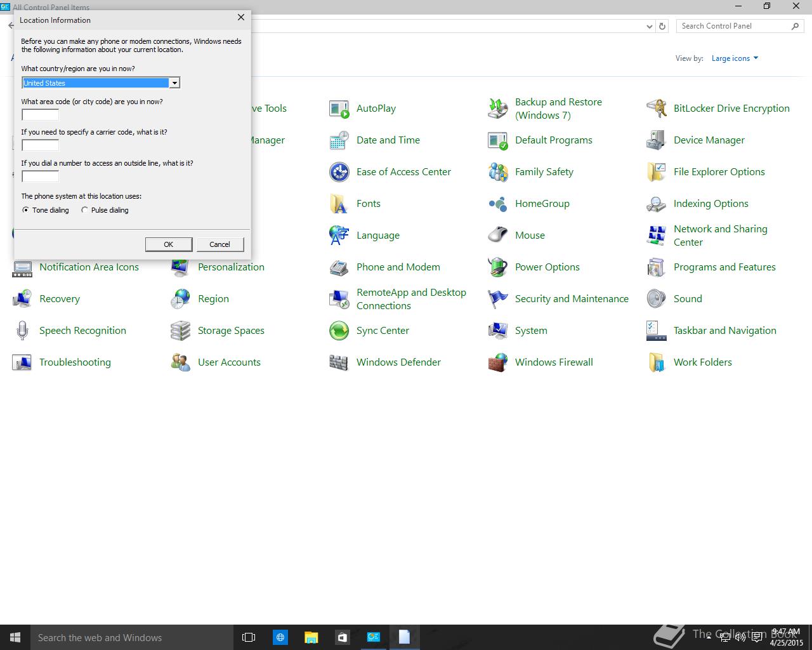
Task: Click OK in Location Information dialog
Action: [x=169, y=244]
